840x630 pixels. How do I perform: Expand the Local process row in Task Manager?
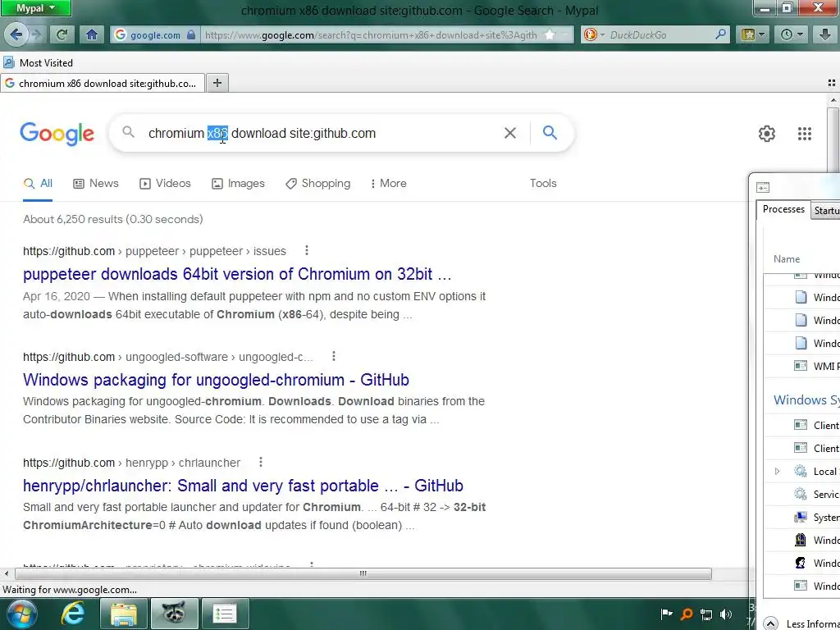click(x=777, y=472)
